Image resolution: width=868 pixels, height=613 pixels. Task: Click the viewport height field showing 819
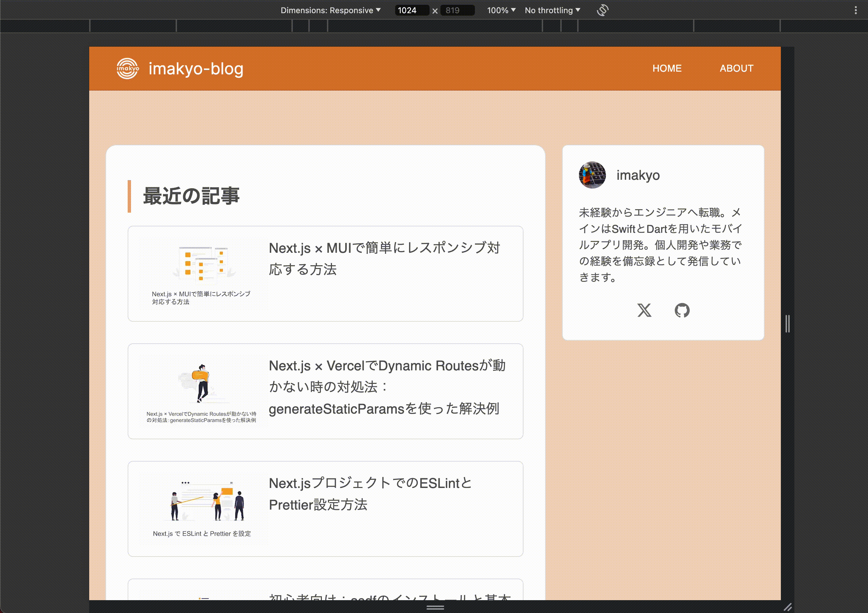click(457, 10)
